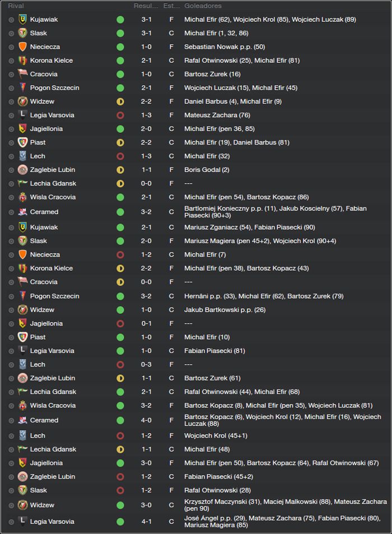Click the truncated Resul... column header

pyautogui.click(x=146, y=6)
